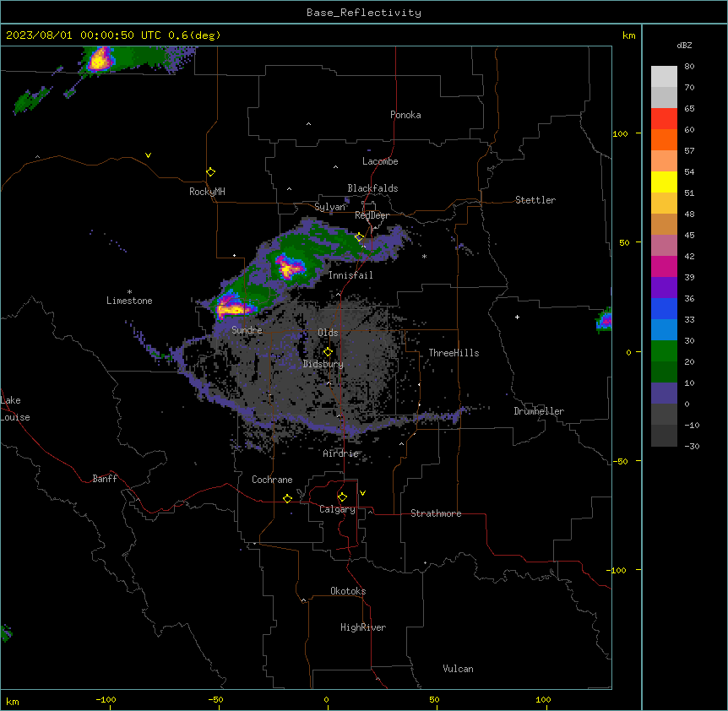The width and height of the screenshot is (728, 711).
Task: Select the yellow diamond marker above Calgary label
Action: tap(342, 497)
